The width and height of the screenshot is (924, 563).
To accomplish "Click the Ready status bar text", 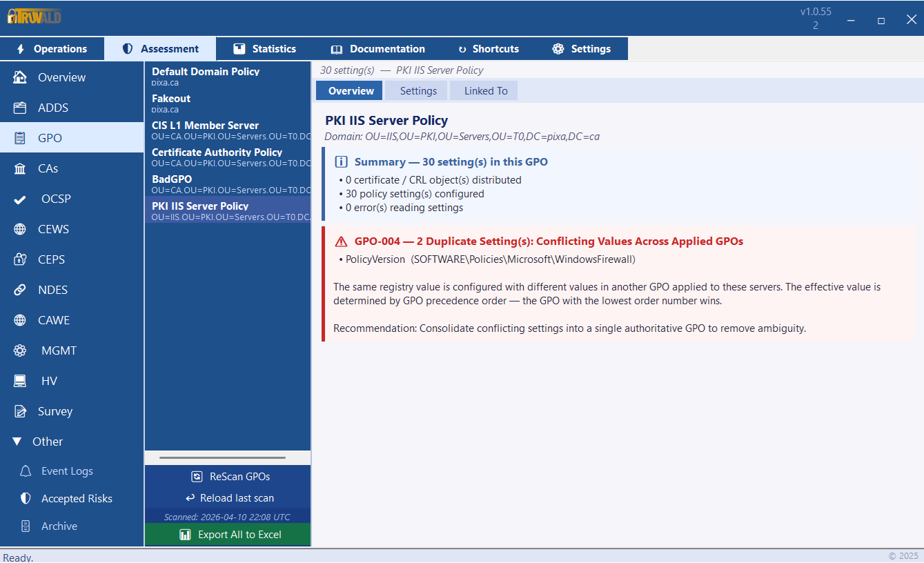I will pyautogui.click(x=18, y=557).
